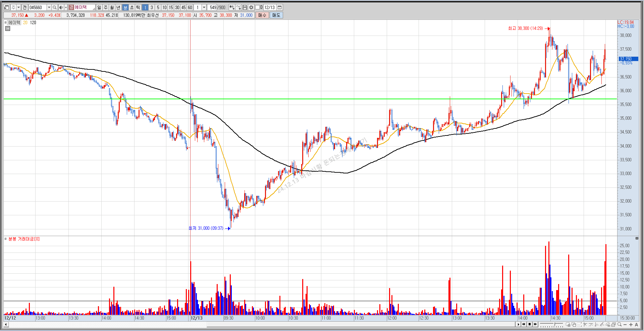Select the 3-minute interval button

click(152, 7)
